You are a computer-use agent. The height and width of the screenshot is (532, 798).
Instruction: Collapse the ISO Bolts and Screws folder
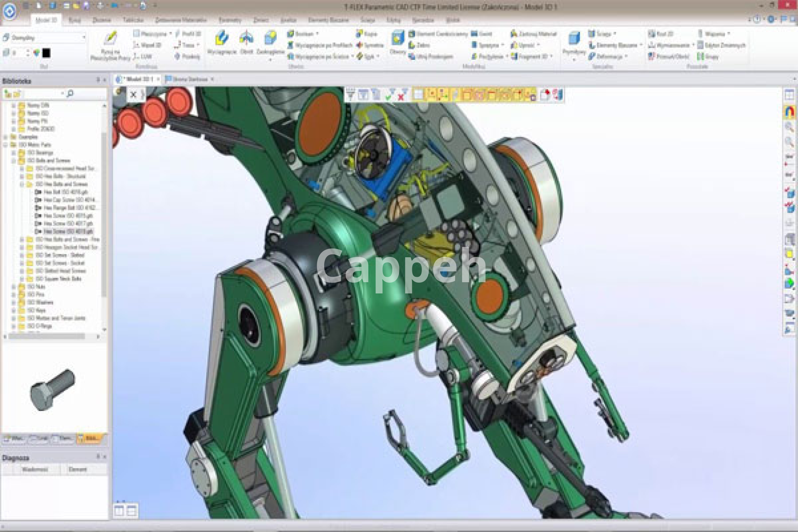[14, 160]
